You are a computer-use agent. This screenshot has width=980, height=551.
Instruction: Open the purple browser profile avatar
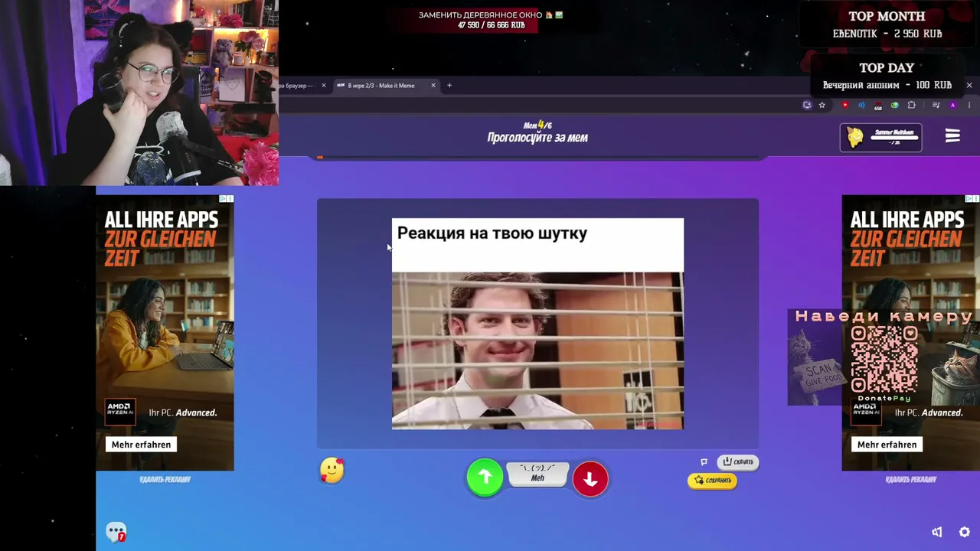pyautogui.click(x=952, y=105)
